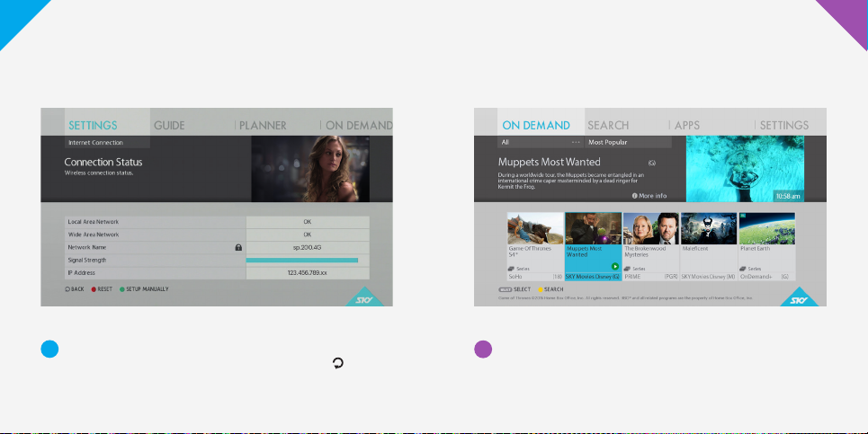
Task: Select the Maleficent tile
Action: tap(709, 246)
